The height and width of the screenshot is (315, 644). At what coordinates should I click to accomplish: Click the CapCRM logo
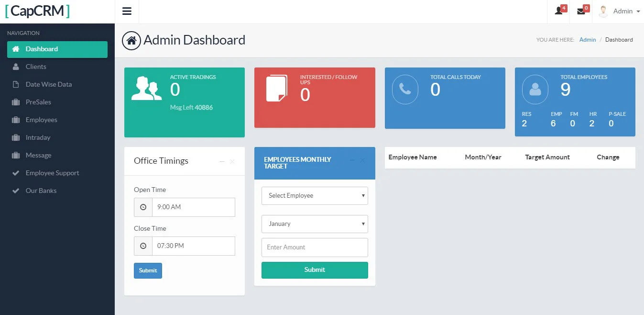[37, 11]
